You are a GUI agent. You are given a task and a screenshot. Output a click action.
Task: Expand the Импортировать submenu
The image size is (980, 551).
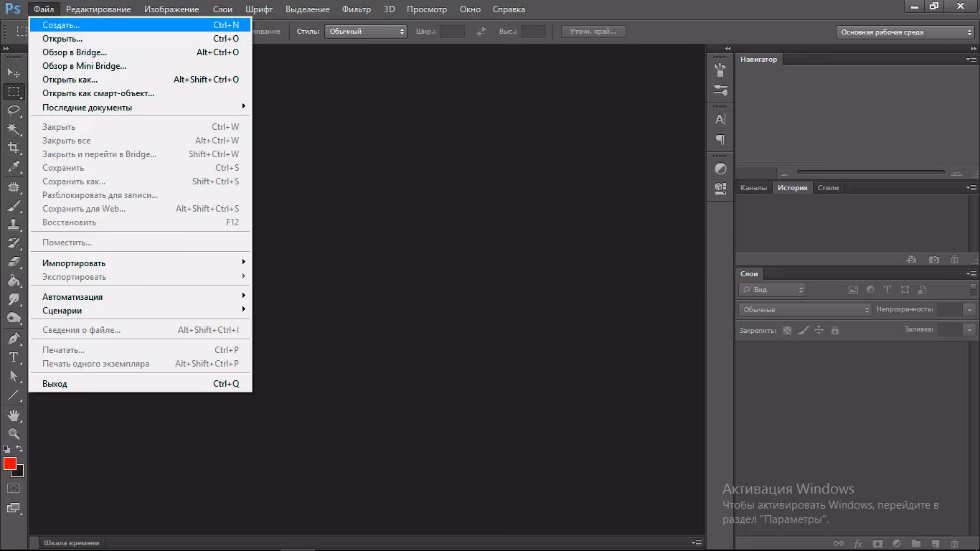pos(141,263)
